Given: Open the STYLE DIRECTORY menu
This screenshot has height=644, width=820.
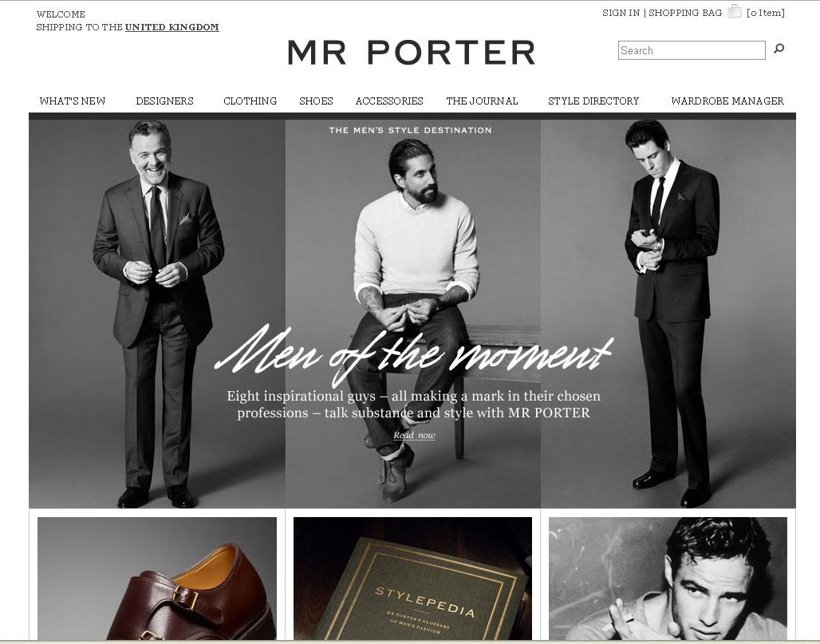Looking at the screenshot, I should (593, 101).
